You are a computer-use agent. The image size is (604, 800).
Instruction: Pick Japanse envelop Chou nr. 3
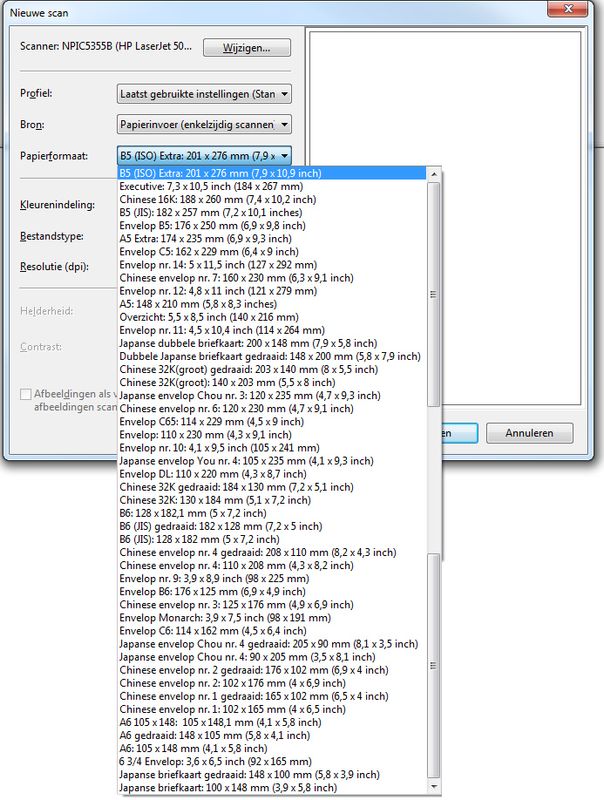tap(272, 395)
